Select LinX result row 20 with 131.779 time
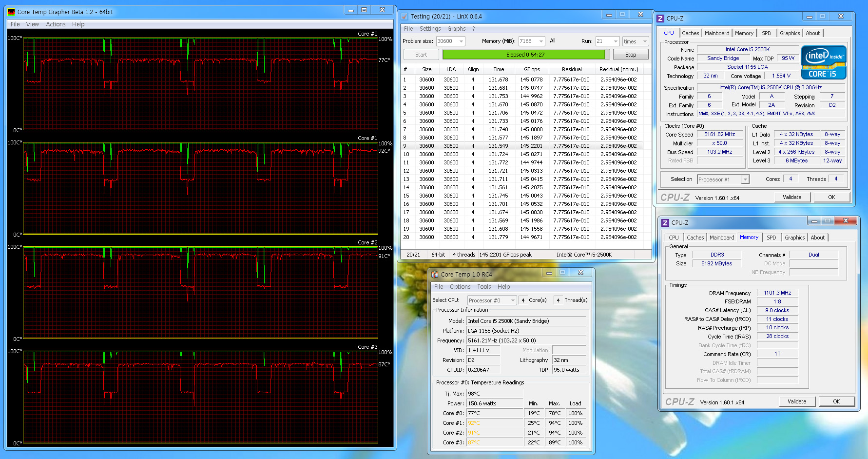Screen dimensions: 868x459 521,237
